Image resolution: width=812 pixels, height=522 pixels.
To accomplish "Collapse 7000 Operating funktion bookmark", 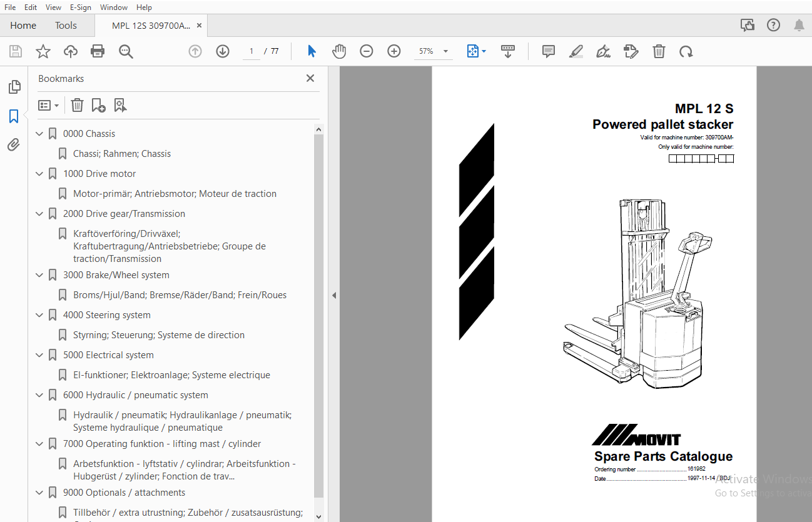I will click(39, 444).
